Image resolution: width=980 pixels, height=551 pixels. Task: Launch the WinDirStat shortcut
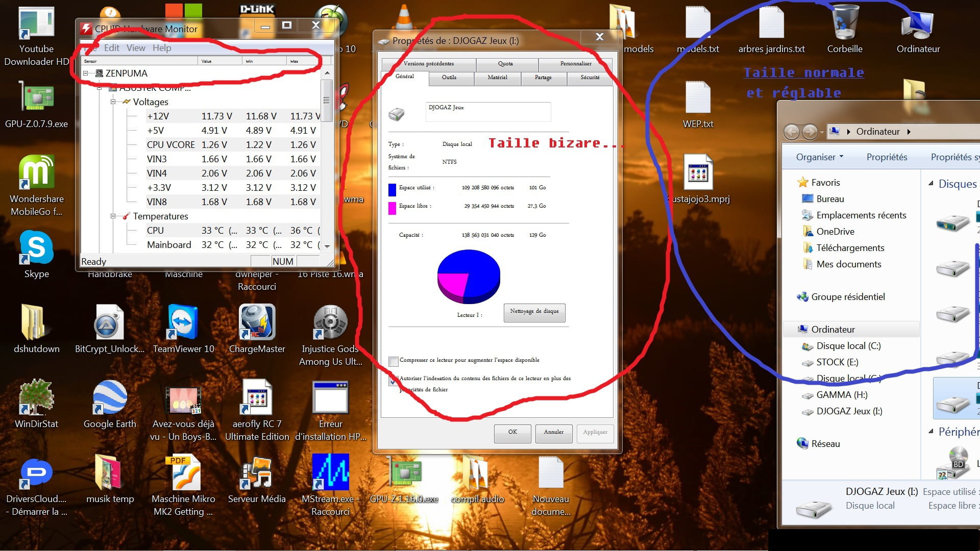(x=36, y=404)
